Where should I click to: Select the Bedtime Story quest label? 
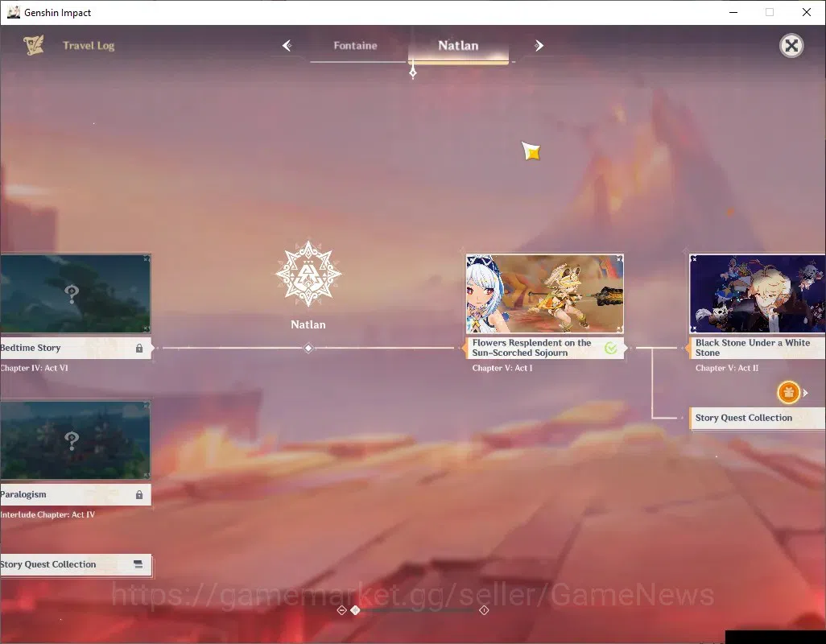pos(76,348)
